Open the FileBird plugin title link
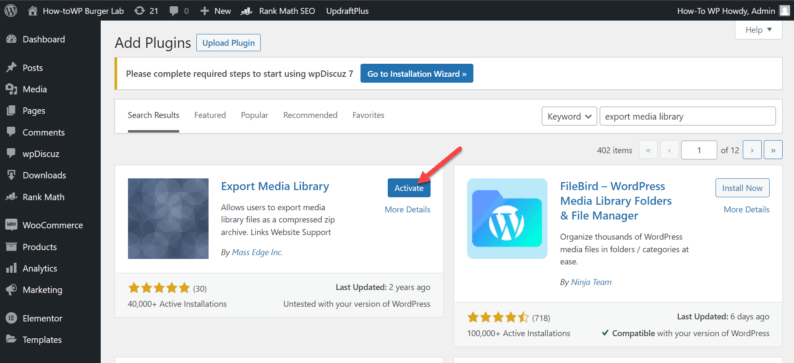 tap(616, 201)
